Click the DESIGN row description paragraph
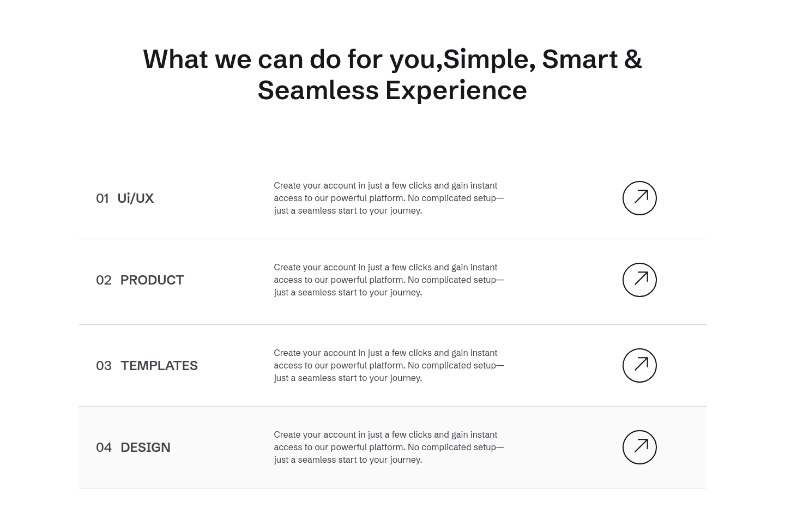The width and height of the screenshot is (785, 532). tap(389, 447)
